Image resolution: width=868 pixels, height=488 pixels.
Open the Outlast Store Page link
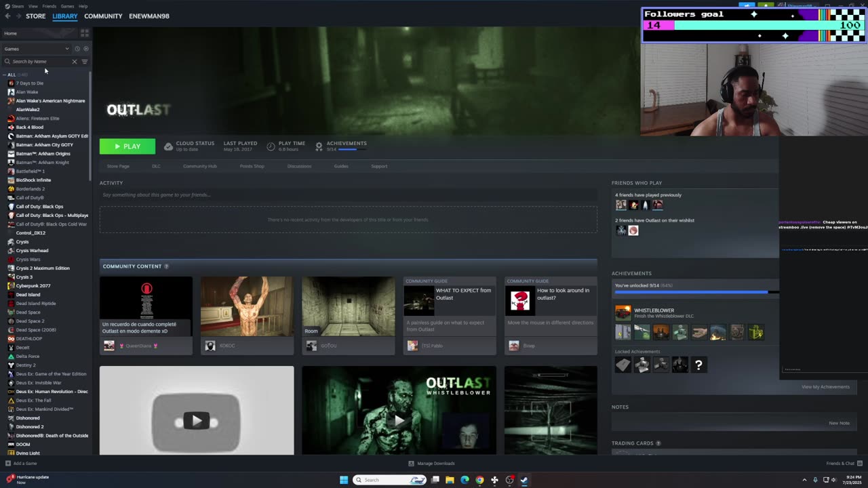pyautogui.click(x=118, y=166)
